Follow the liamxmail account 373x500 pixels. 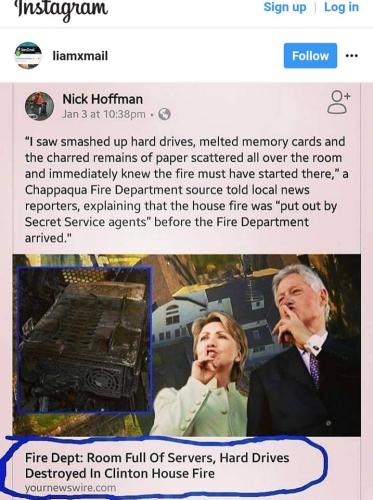(310, 56)
